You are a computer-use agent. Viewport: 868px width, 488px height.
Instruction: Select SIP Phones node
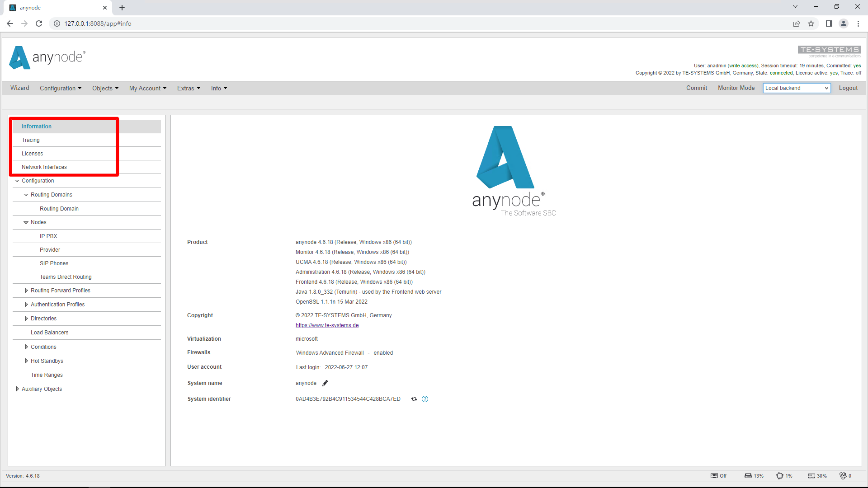(54, 263)
